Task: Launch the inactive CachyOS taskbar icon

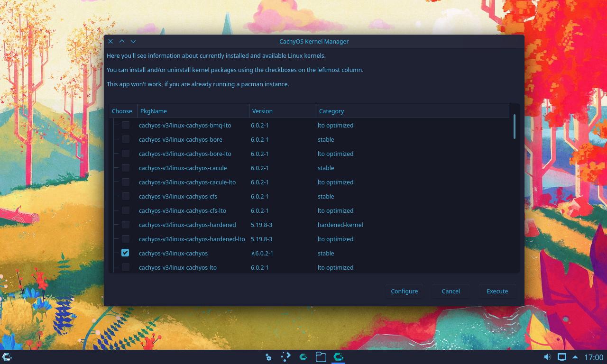Action: point(303,357)
